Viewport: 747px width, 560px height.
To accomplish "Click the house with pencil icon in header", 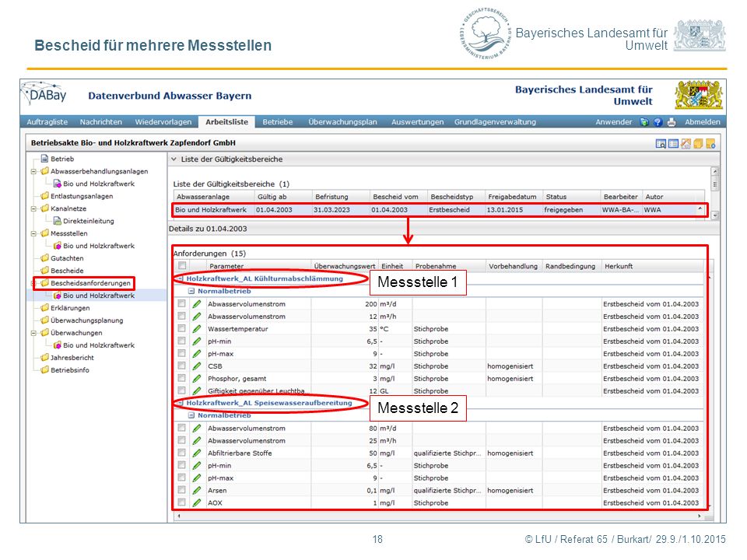I will (x=686, y=144).
